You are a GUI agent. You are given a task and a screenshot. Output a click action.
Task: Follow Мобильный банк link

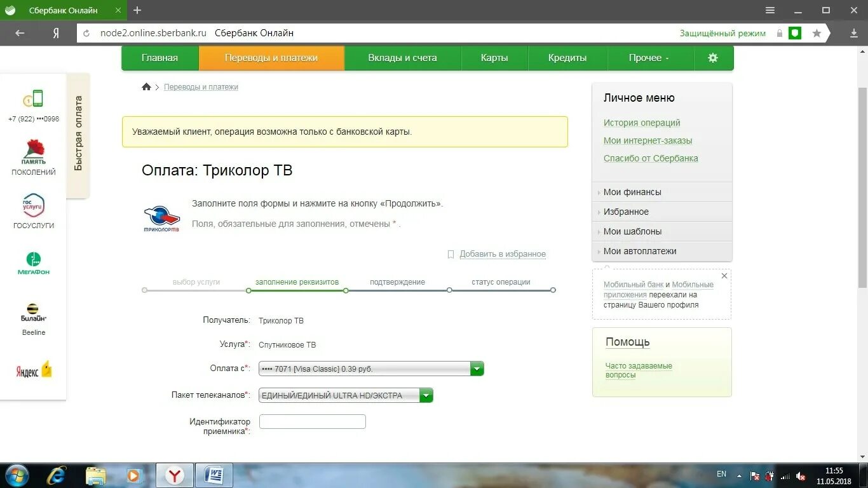[634, 285]
